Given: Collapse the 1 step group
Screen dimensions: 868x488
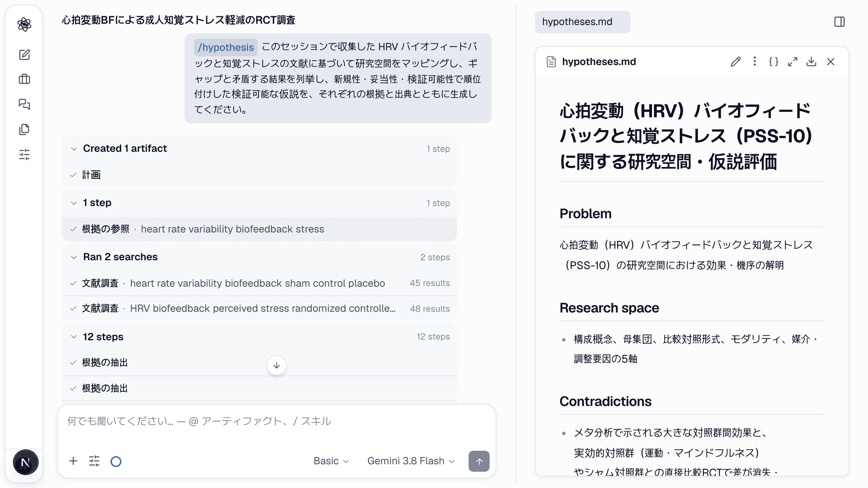Looking at the screenshot, I should [x=259, y=203].
